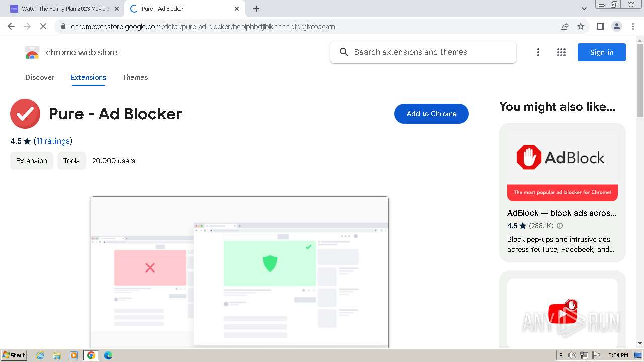
Task: Click the Chrome back arrow
Action: click(x=11, y=26)
